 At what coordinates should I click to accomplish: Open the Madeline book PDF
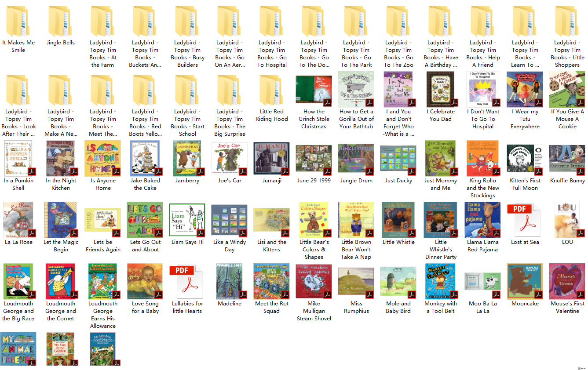(x=229, y=282)
